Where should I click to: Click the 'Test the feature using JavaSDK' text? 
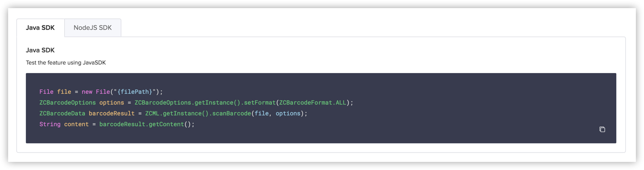click(x=66, y=63)
